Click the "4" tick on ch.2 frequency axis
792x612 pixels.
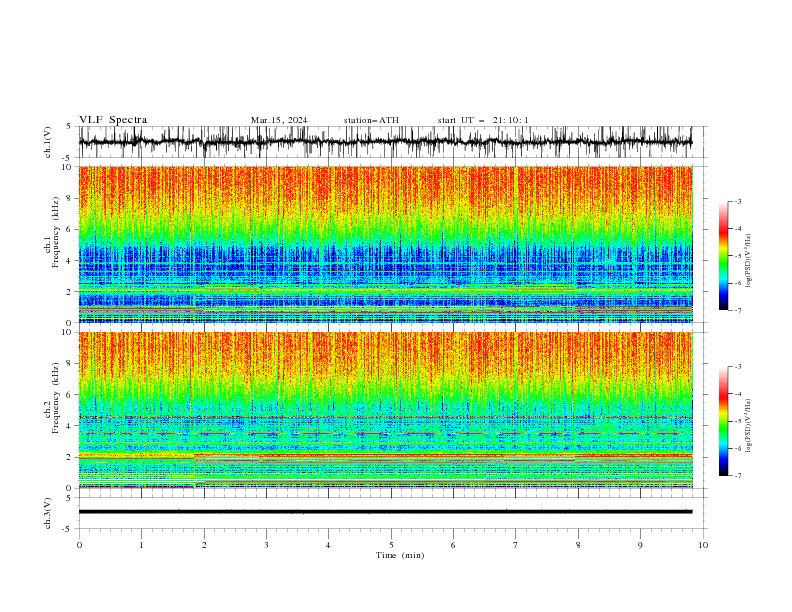[x=70, y=426]
